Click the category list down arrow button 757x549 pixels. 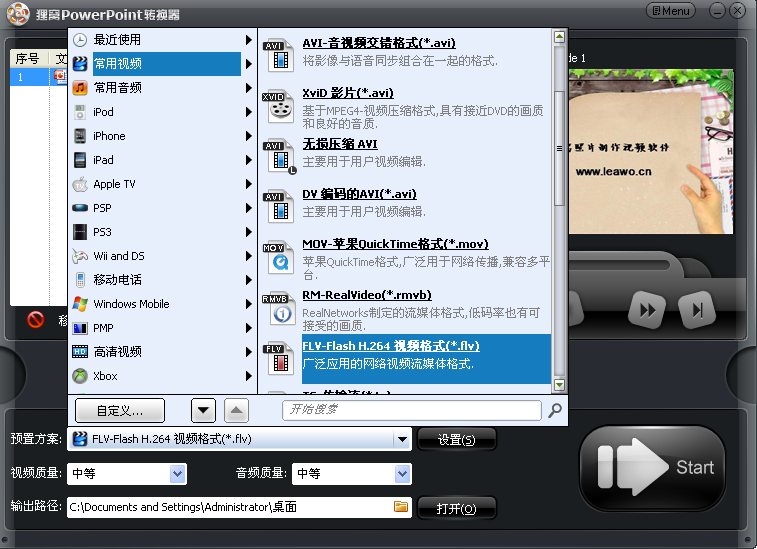pos(203,410)
